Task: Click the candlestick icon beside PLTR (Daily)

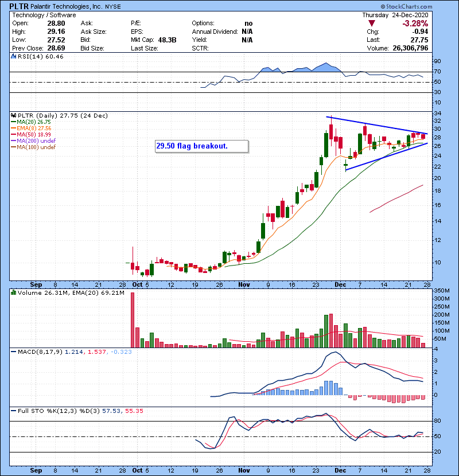Action: [13, 116]
